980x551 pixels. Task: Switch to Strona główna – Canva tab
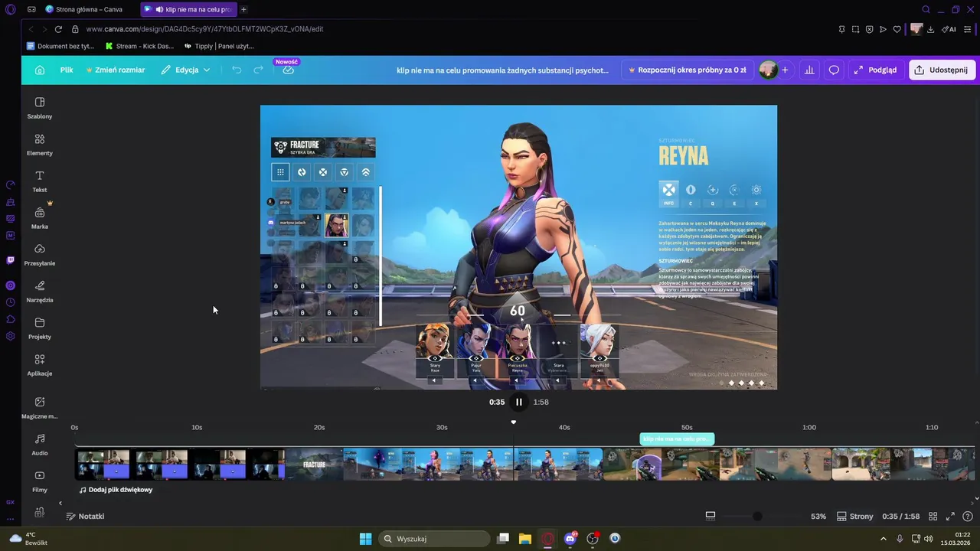coord(89,9)
